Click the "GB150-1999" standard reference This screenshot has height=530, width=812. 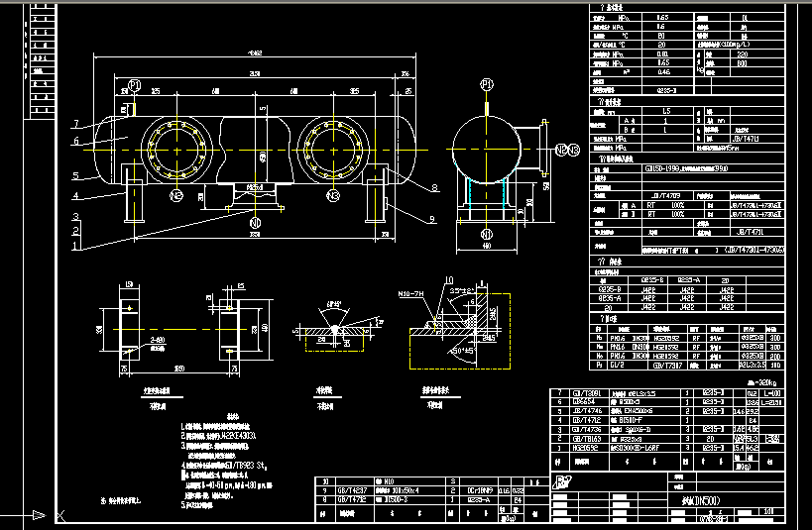click(x=663, y=168)
